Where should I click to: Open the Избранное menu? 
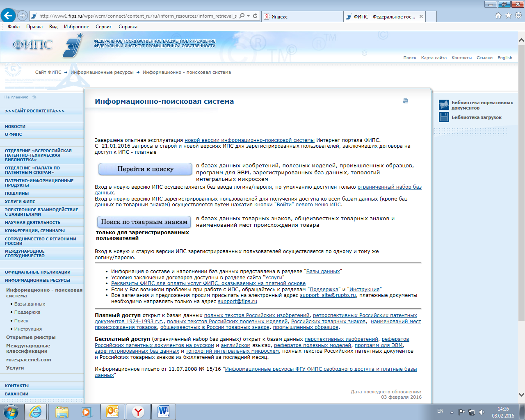76,27
